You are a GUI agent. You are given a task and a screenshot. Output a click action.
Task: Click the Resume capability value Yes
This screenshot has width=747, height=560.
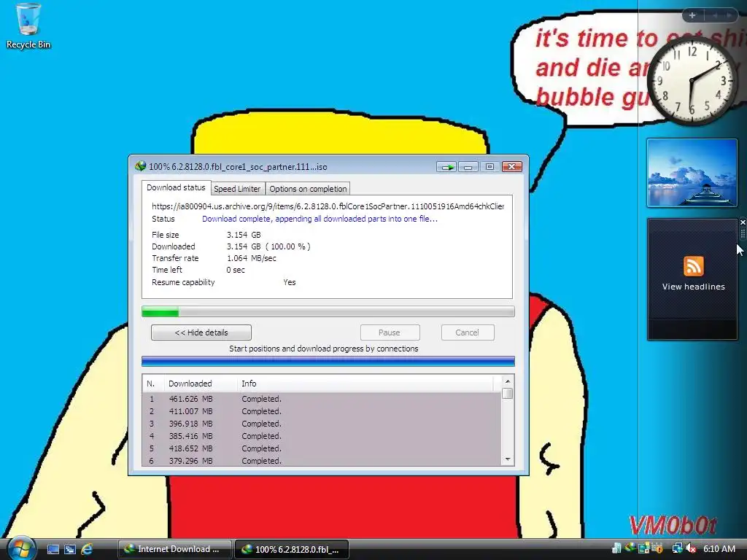(x=289, y=282)
